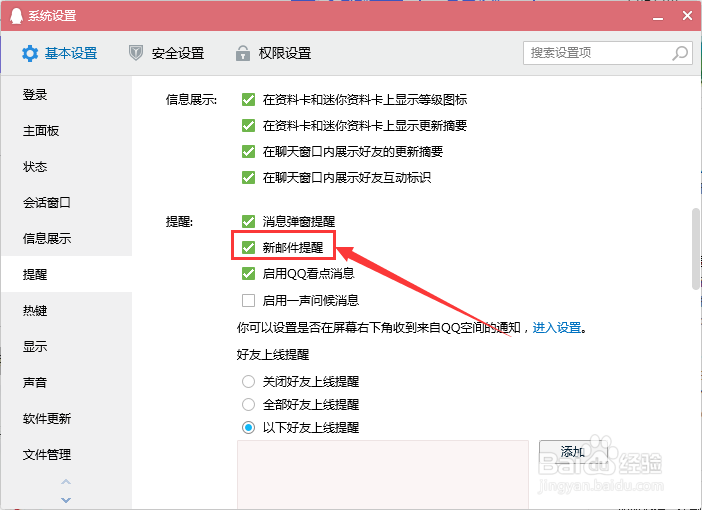Click the shield icon for 安全设置
The width and height of the screenshot is (702, 510).
click(136, 53)
